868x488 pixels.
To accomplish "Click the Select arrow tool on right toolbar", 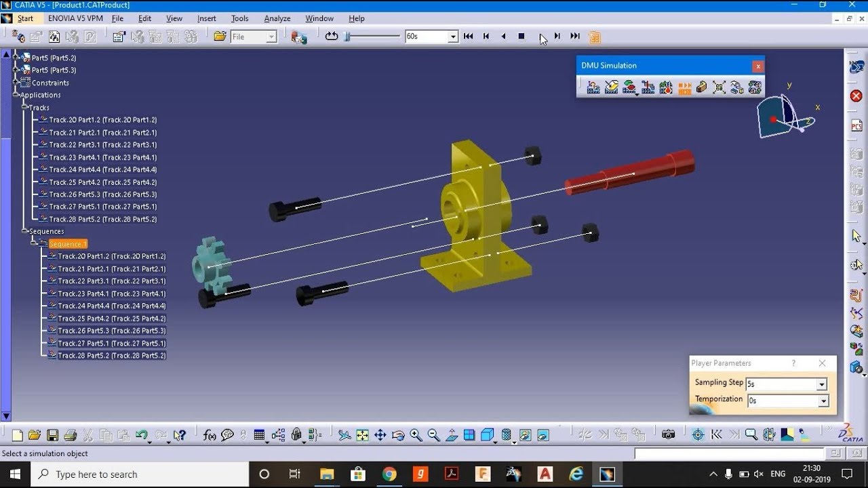I will [x=856, y=236].
